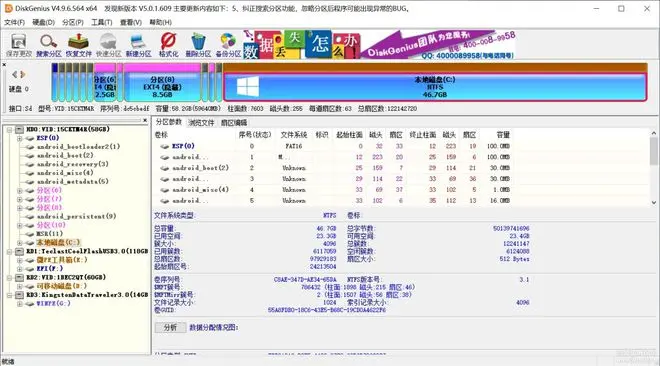Screen dimensions: 660x366
Task: Go to next disk with the right arrow
Action: 23,74
